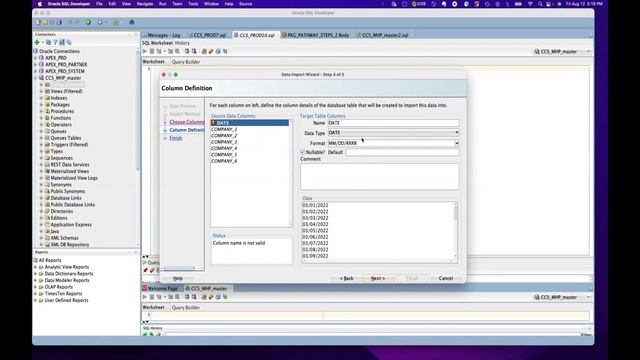Screen dimensions: 640x360
Task: Click Commit icon in lower worksheet toolbar
Action: tap(187, 297)
